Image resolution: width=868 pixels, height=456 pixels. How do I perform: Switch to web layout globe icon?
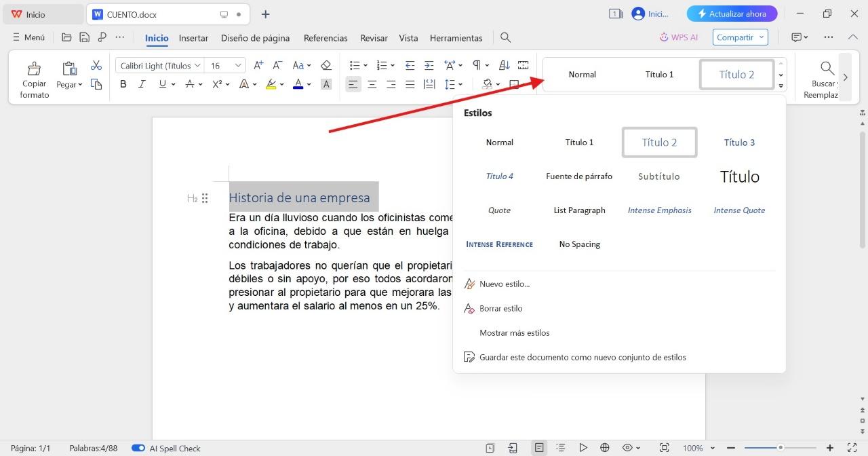point(605,448)
